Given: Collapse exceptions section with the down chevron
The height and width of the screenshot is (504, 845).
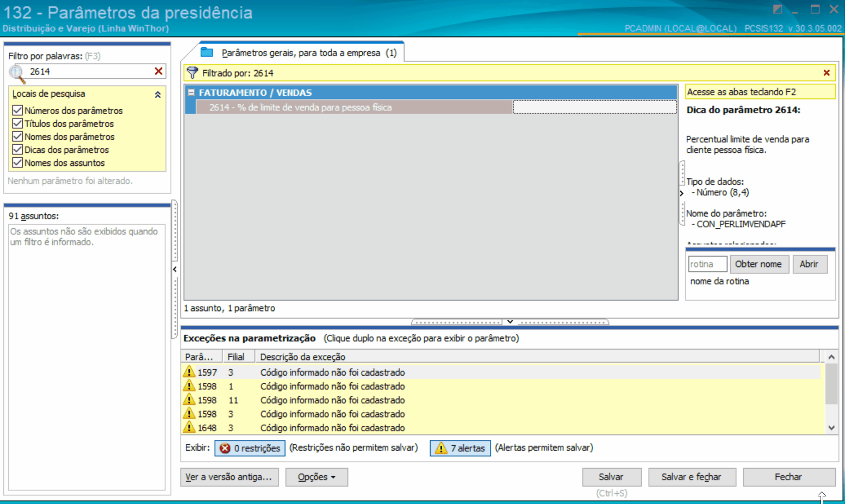Looking at the screenshot, I should click(510, 322).
